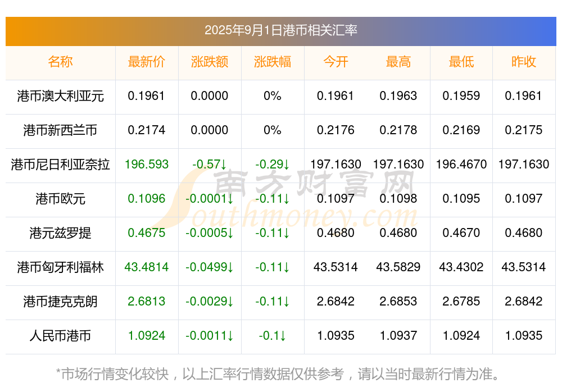
Task: Click the title 2025年9月1日港币相关汇率
Action: [280, 30]
